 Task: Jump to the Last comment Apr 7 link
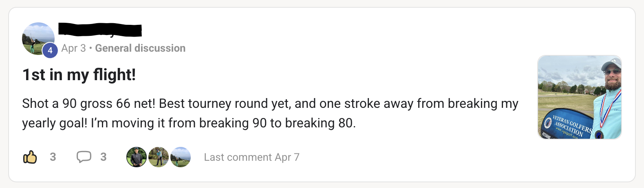[252, 157]
